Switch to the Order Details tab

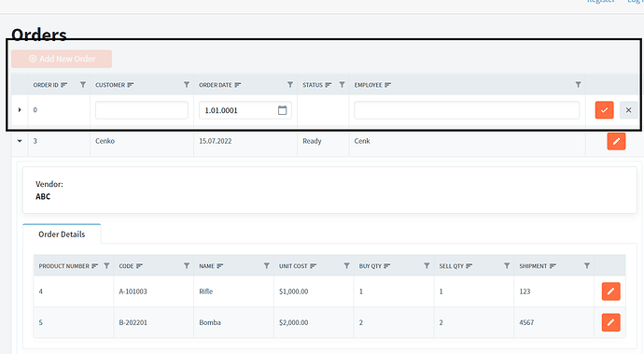tap(62, 234)
